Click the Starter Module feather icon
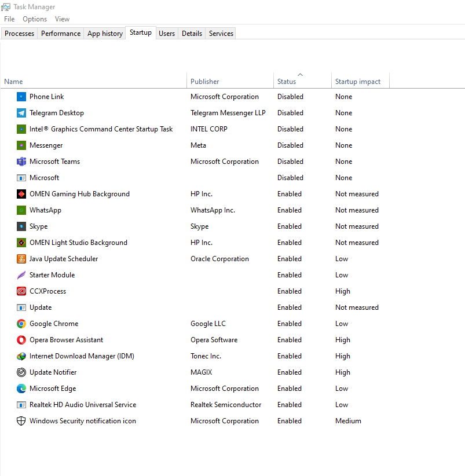The image size is (465, 476). pyautogui.click(x=21, y=275)
